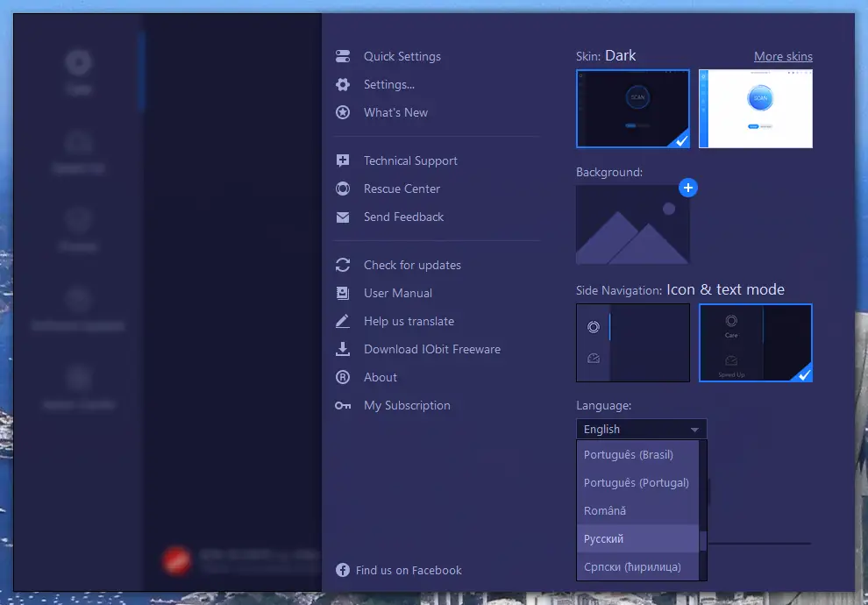Select Português (Brasil) language option
The height and width of the screenshot is (605, 868).
(637, 454)
